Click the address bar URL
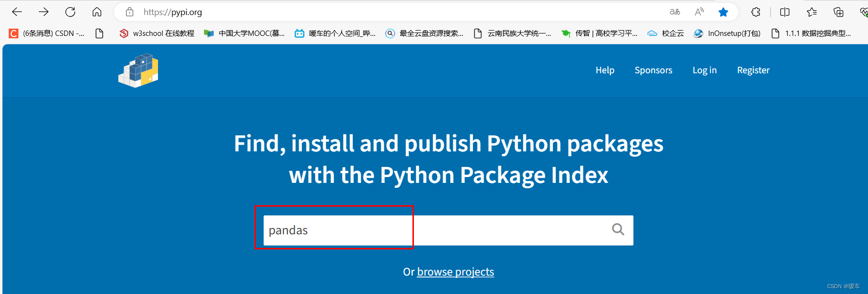Viewport: 868px width, 294px height. (173, 12)
